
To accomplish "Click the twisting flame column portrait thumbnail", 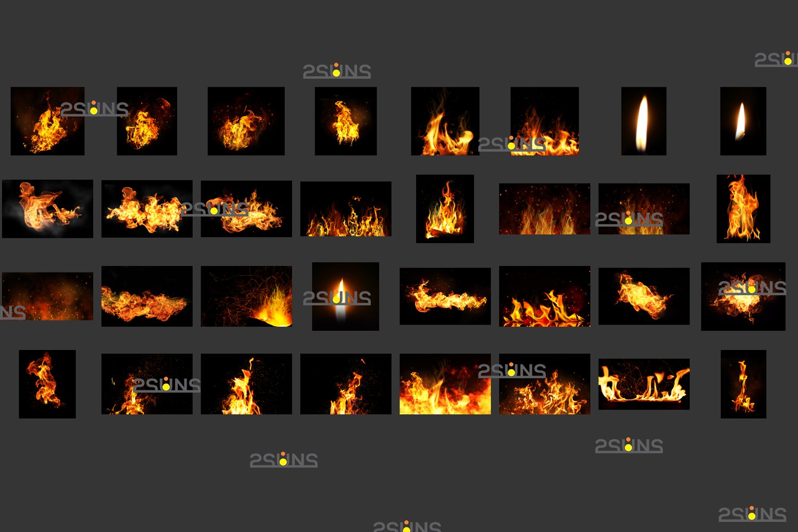I will click(x=47, y=384).
